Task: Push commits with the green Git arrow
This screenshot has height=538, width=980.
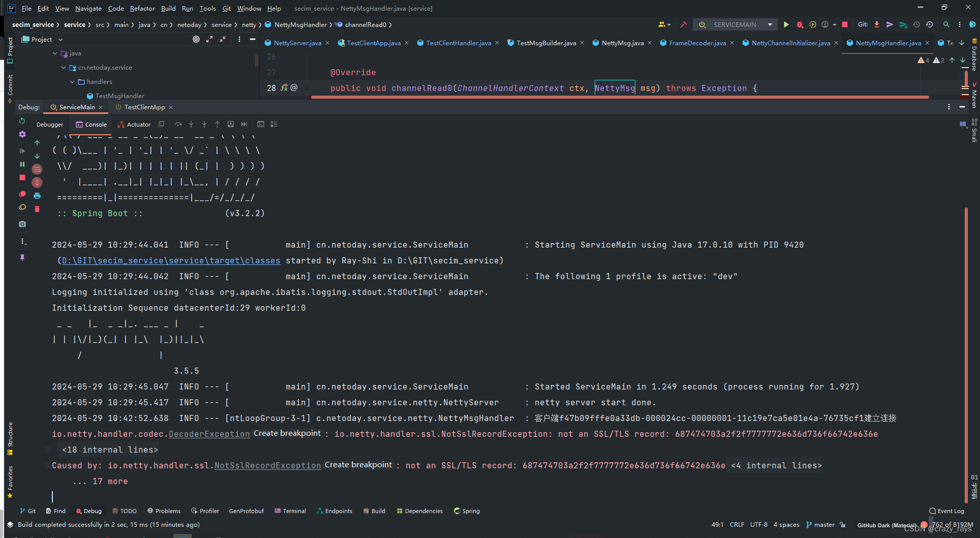Action: (x=903, y=24)
